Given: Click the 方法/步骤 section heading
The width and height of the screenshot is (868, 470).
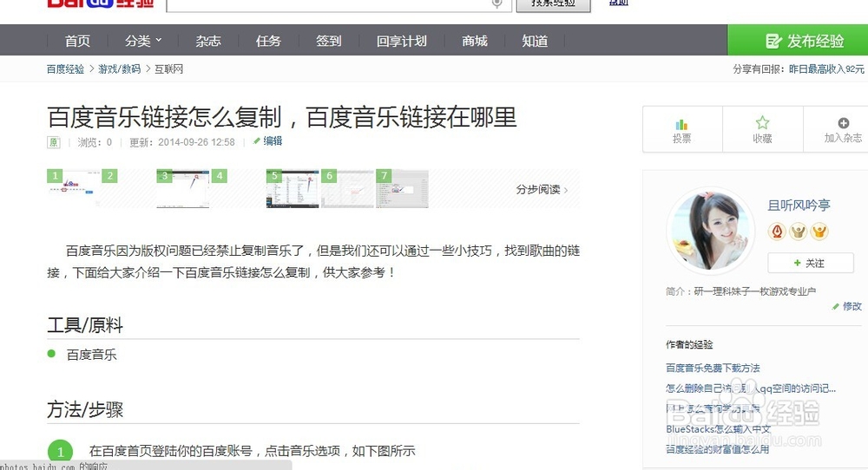Looking at the screenshot, I should [x=85, y=409].
